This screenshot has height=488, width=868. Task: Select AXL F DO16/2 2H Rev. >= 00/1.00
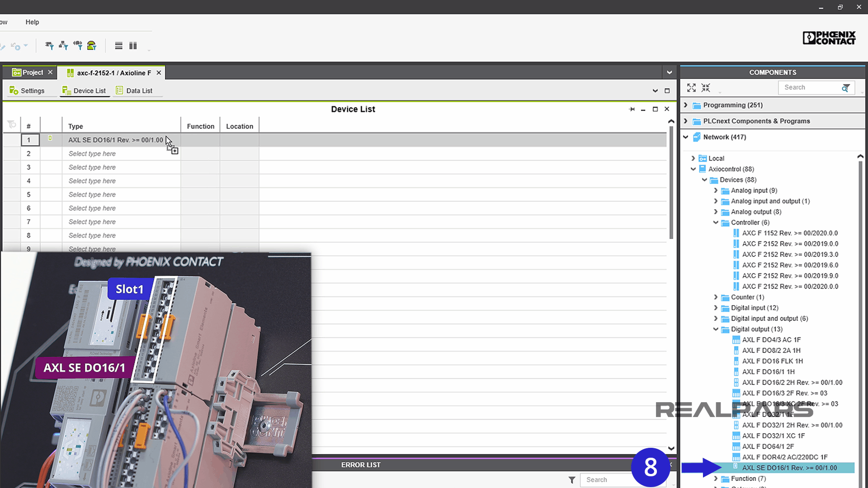point(792,383)
